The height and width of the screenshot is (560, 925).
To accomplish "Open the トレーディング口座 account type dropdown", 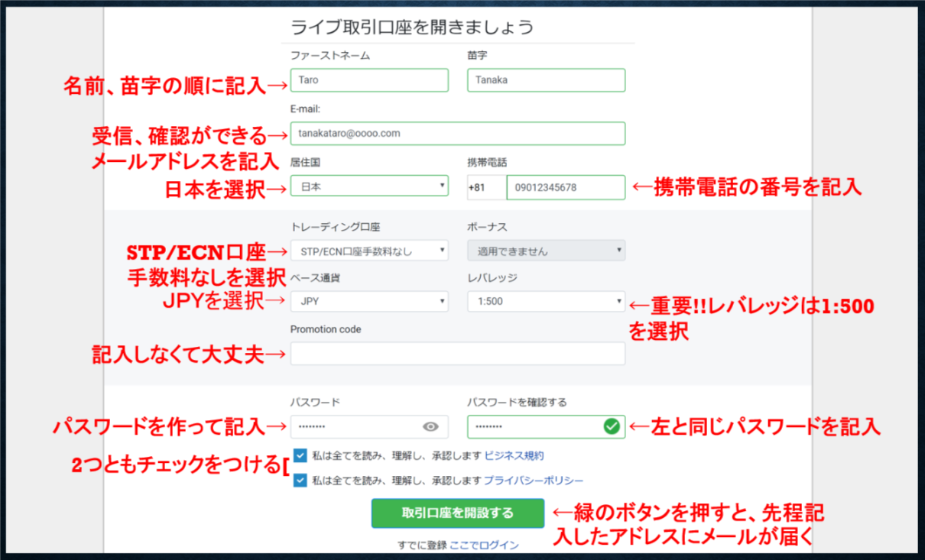I will [x=369, y=250].
